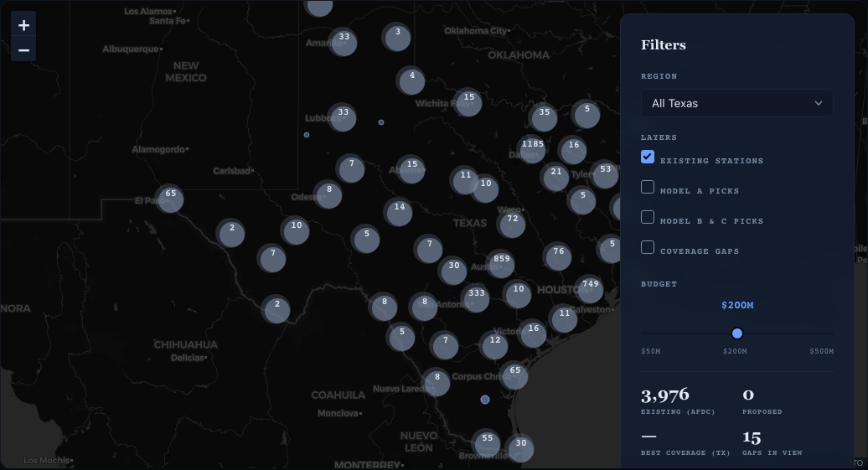Viewport: 868px width, 470px height.
Task: Click the $50M budget slider label
Action: (650, 352)
